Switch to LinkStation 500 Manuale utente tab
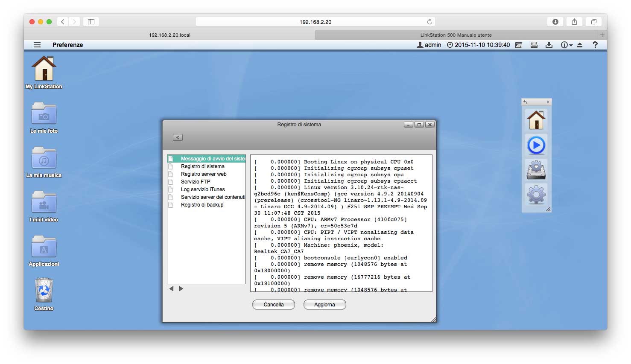 (456, 35)
